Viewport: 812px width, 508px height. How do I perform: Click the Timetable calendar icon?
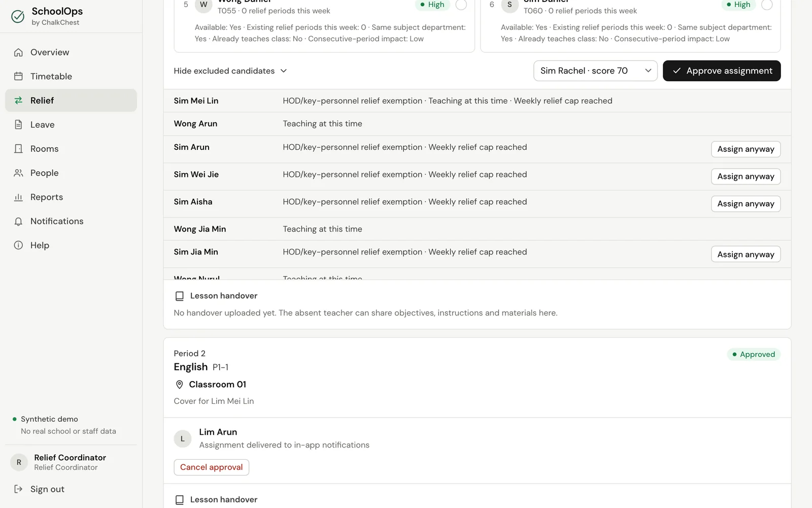(x=18, y=76)
